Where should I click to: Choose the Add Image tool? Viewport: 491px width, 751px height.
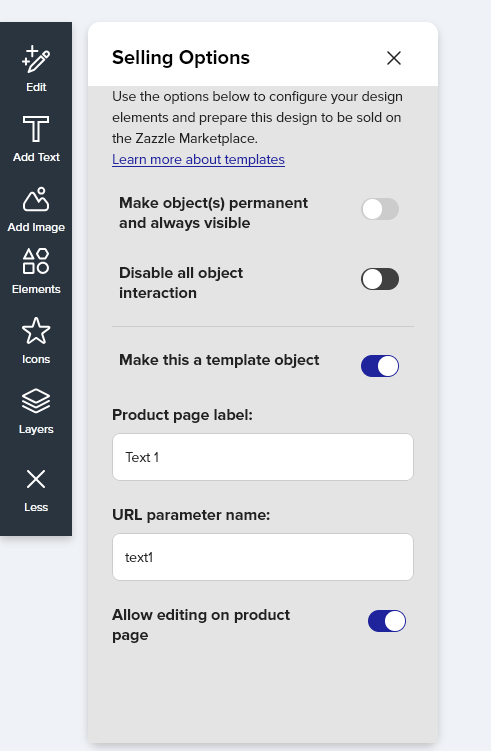36,210
